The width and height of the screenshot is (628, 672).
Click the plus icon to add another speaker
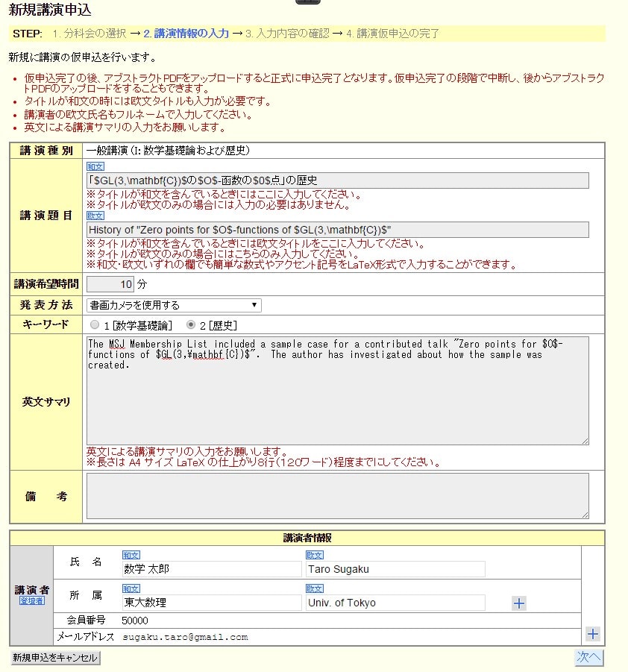point(593,634)
